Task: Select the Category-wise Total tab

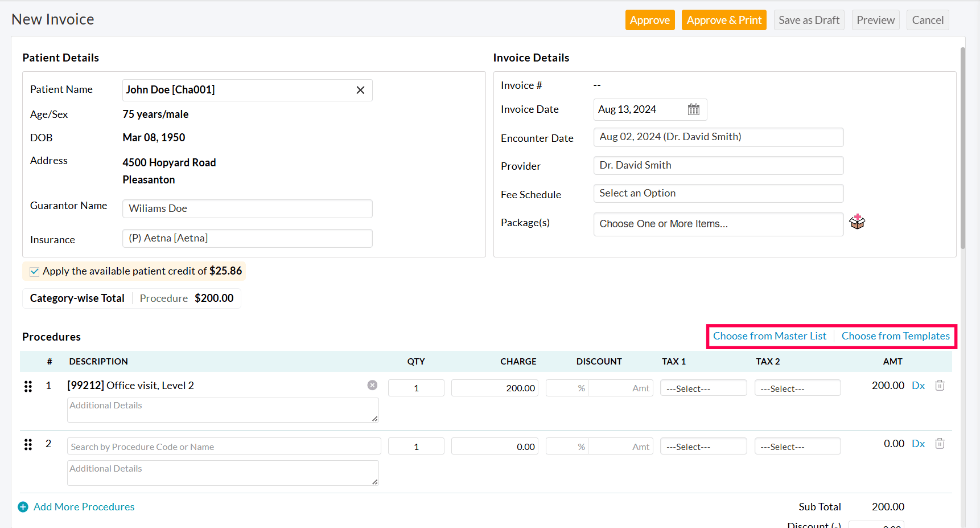Action: tap(77, 298)
